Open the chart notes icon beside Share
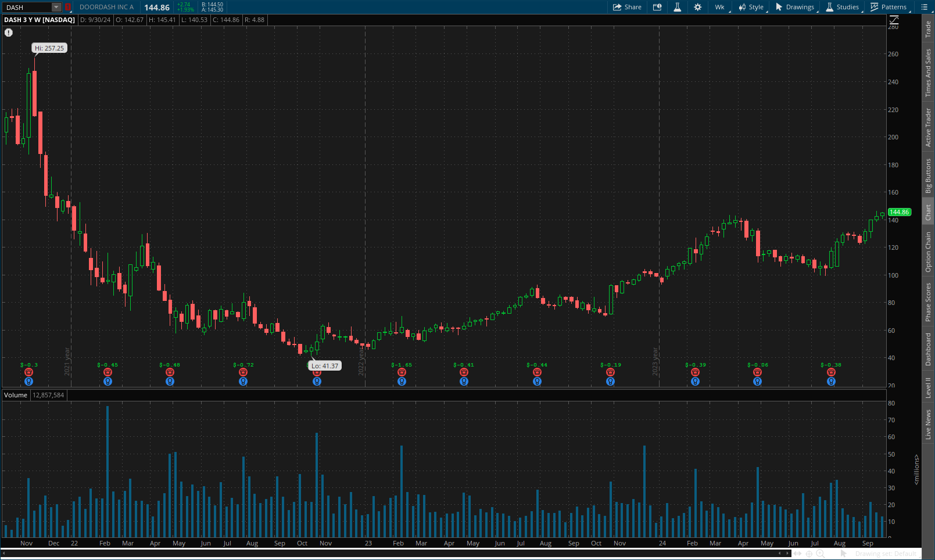Screen dimensions: 935x560 click(657, 7)
